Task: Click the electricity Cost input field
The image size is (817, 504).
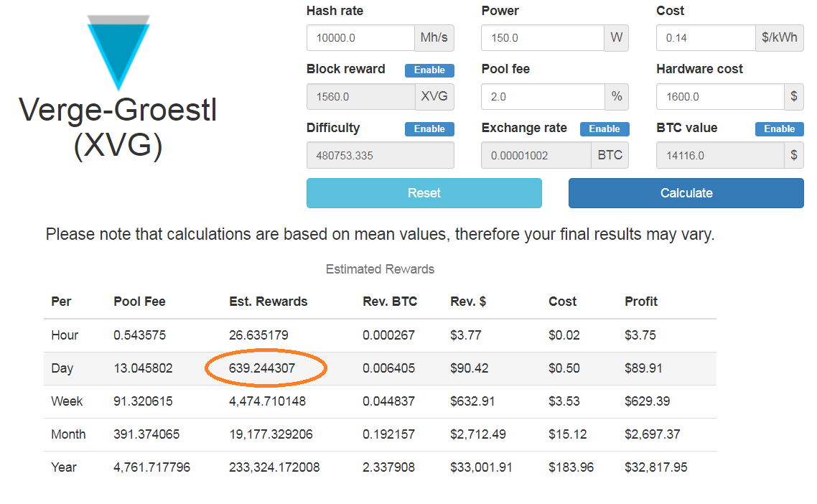Action: point(706,38)
